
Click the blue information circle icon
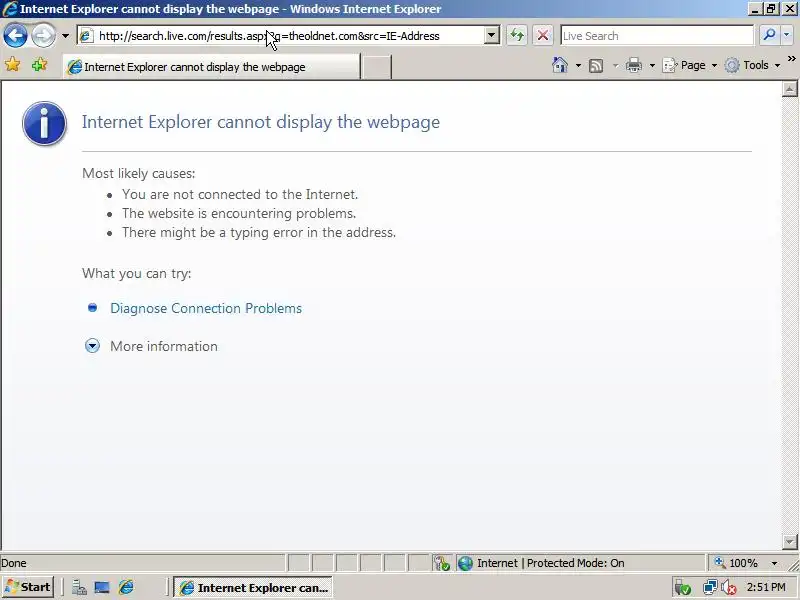tap(44, 123)
